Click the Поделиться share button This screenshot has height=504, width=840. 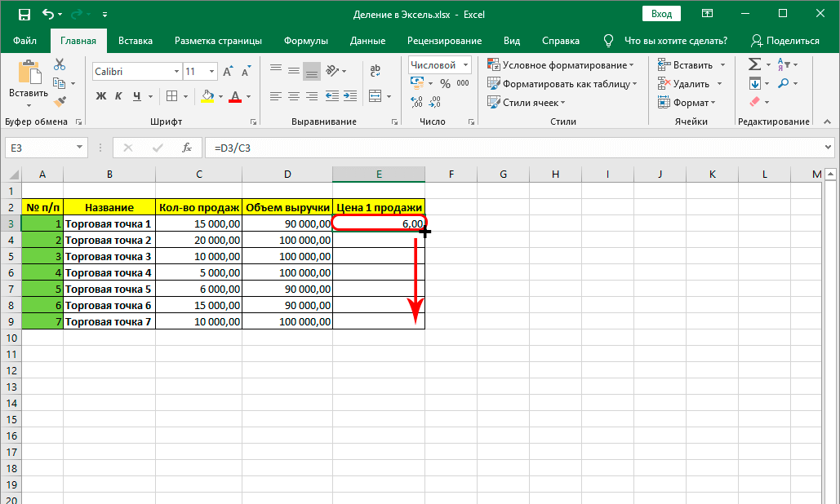(x=784, y=41)
